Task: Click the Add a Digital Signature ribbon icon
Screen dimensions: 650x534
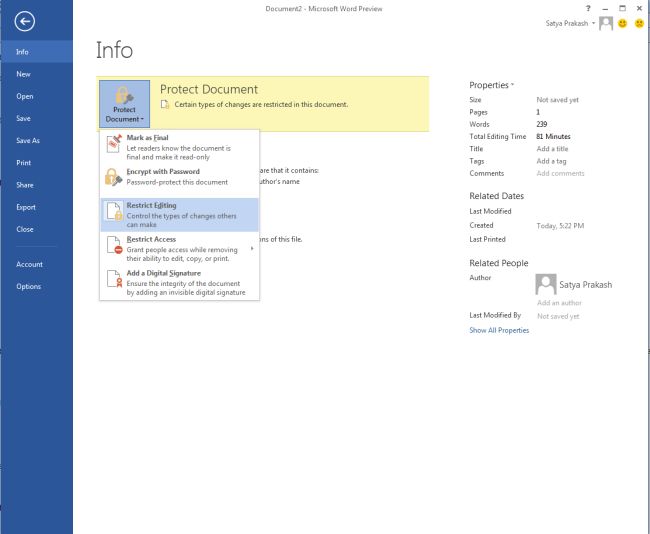Action: pyautogui.click(x=114, y=279)
